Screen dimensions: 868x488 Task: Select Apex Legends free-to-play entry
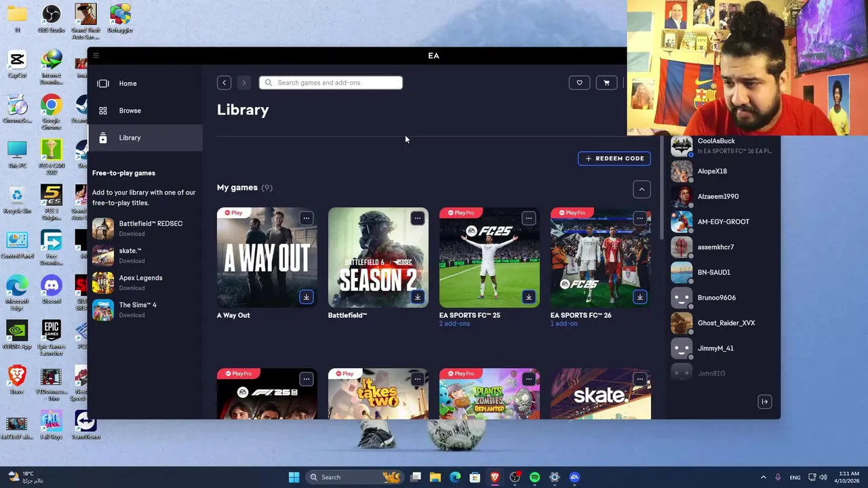144,283
